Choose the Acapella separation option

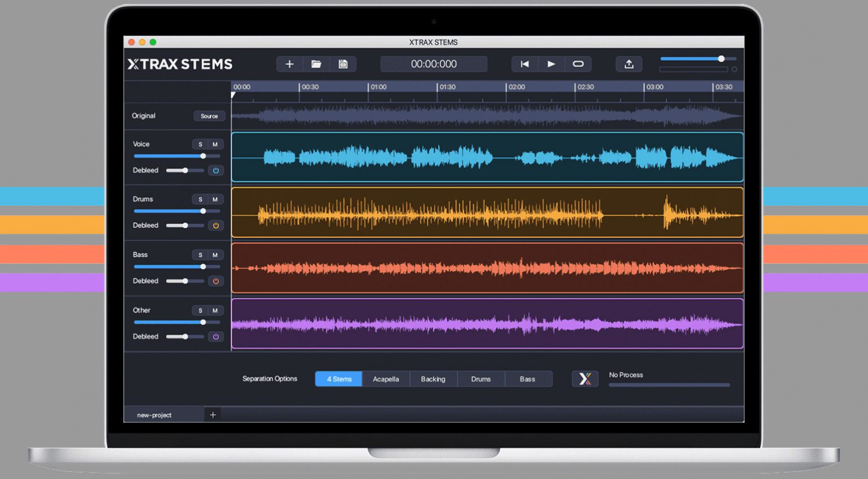386,379
